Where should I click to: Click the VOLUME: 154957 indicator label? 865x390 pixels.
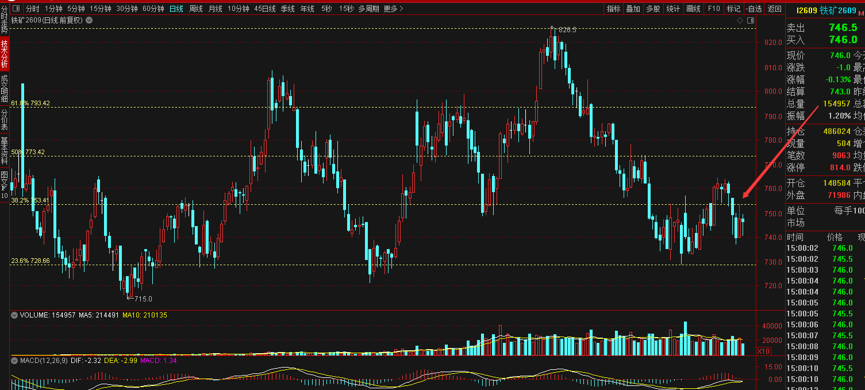click(x=47, y=315)
